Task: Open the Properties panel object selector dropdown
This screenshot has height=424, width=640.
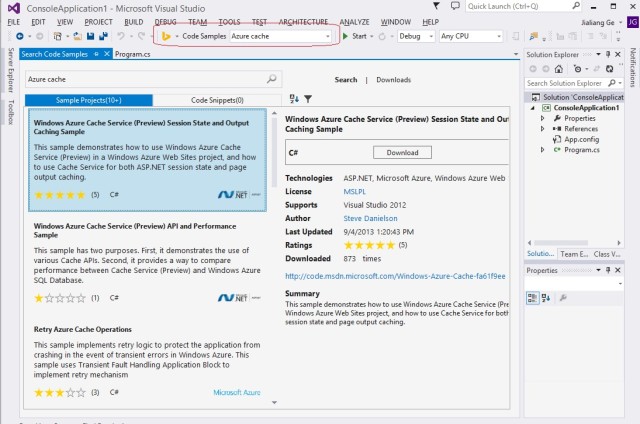Action: point(620,284)
